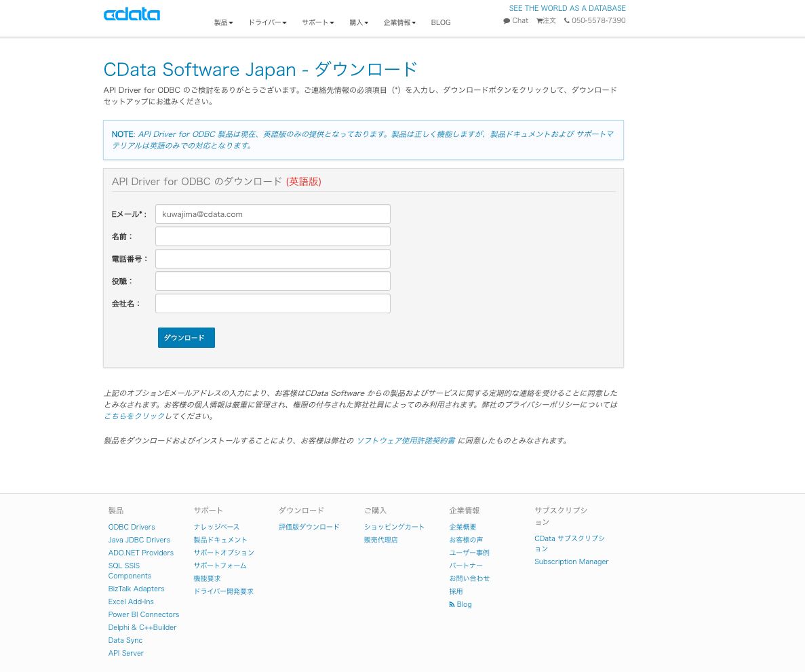Open ユーザー事例 footer link
Screen dimensions: 805x672
469,553
